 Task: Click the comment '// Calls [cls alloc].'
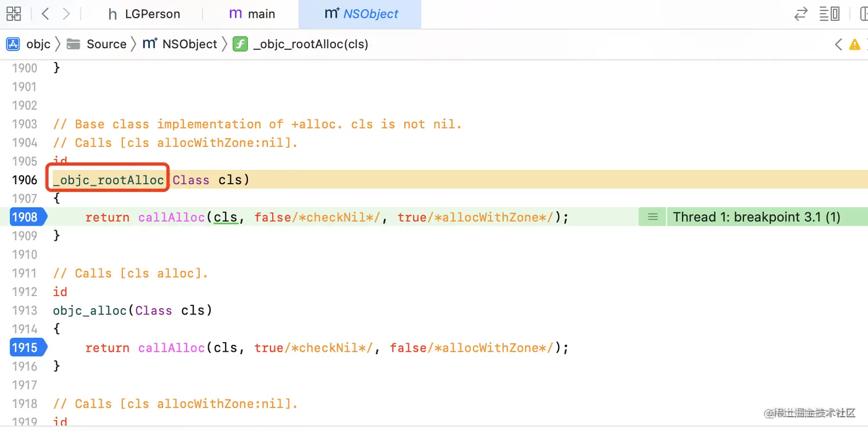click(x=131, y=273)
